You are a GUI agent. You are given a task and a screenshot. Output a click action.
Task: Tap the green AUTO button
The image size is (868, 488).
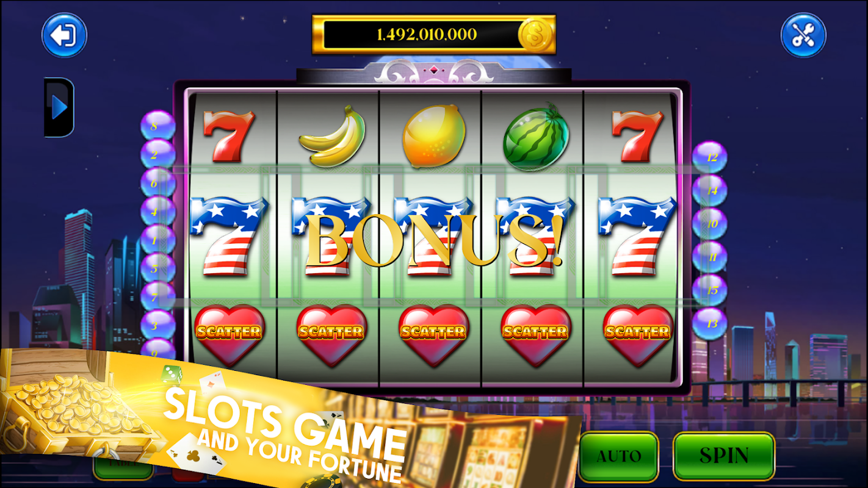coord(619,456)
